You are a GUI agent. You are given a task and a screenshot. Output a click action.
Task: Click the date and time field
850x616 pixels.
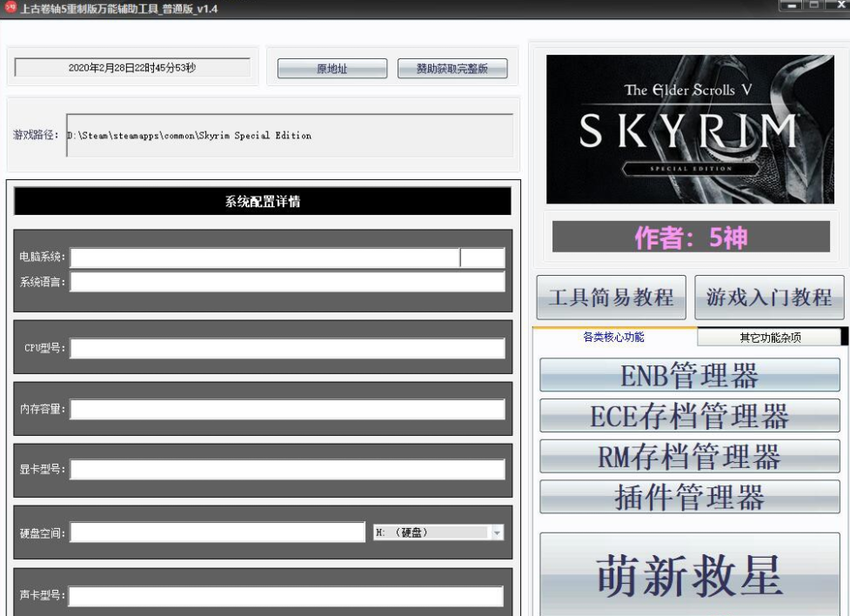click(x=132, y=68)
